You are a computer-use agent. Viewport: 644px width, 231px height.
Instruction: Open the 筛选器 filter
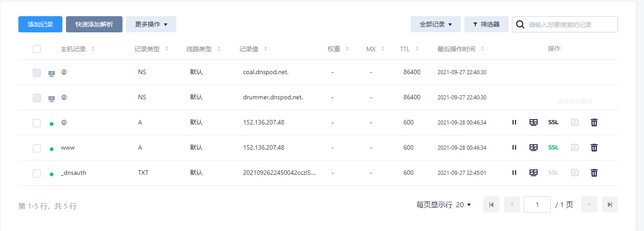(486, 24)
